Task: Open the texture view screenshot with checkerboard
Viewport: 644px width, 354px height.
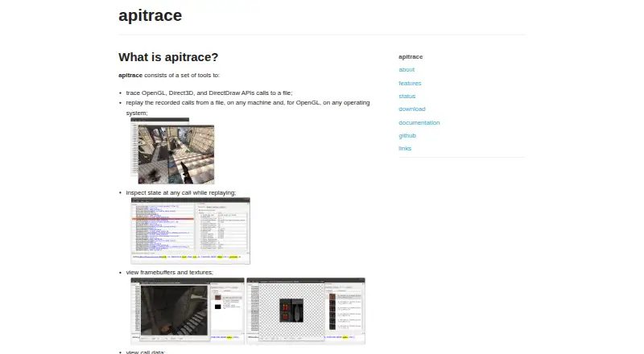Action: coord(306,311)
